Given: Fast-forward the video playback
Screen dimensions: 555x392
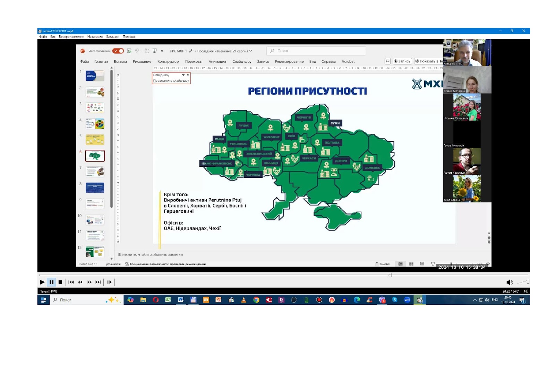Looking at the screenshot, I should 89,282.
